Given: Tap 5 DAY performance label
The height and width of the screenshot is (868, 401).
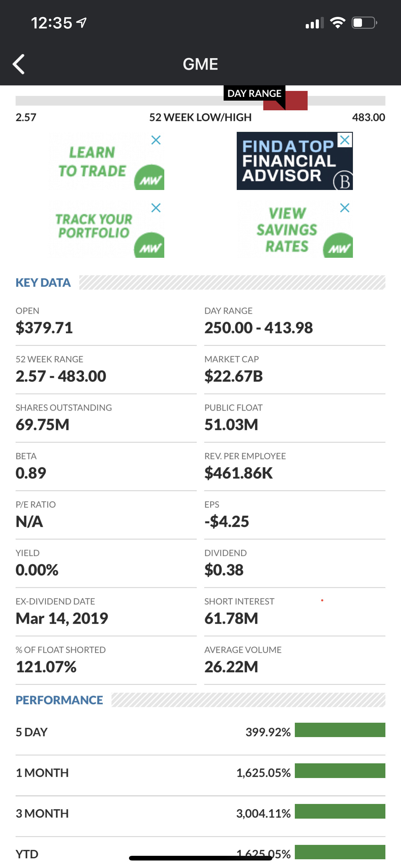Looking at the screenshot, I should pyautogui.click(x=32, y=732).
